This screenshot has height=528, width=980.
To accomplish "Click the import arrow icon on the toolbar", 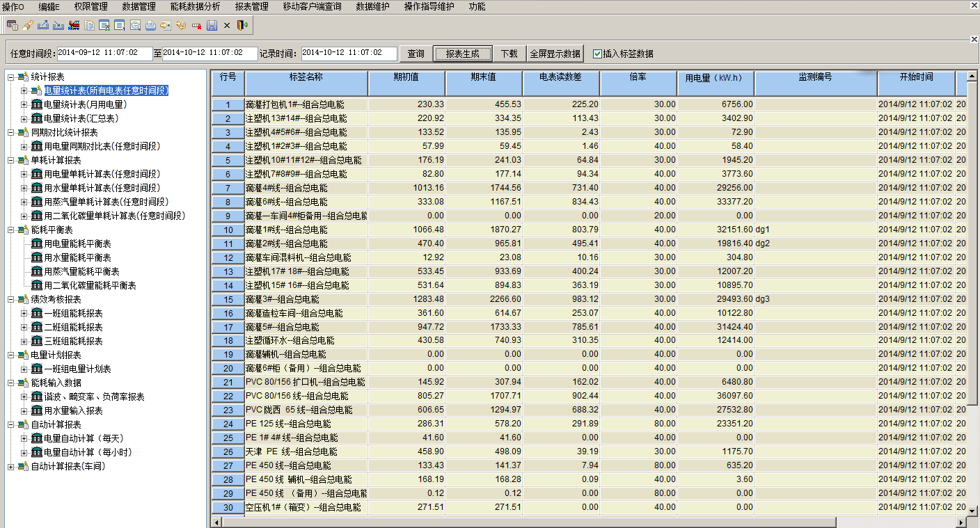I will [58, 24].
